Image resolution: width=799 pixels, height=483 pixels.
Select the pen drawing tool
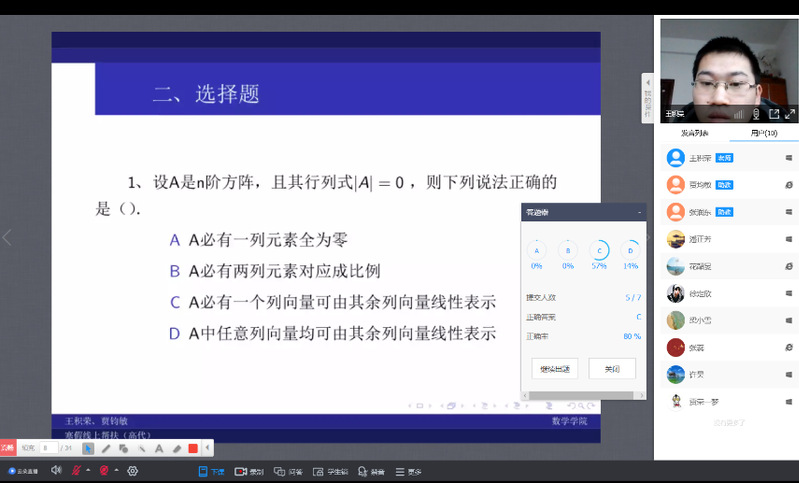click(x=106, y=448)
